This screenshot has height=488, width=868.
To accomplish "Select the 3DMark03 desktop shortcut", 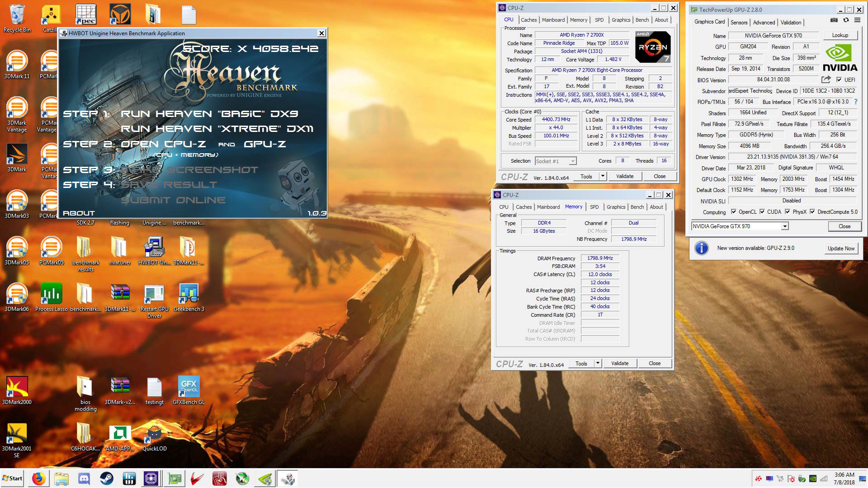I will pos(17,204).
